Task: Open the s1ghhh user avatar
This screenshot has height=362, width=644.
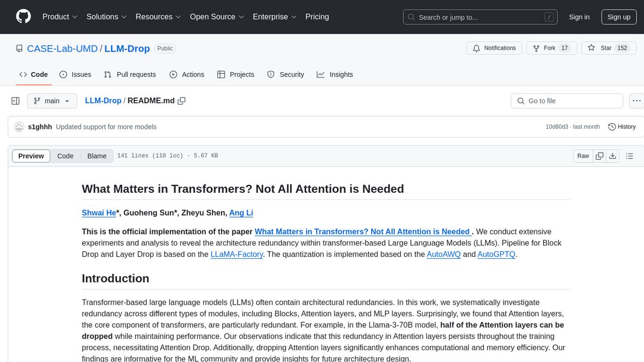Action: pyautogui.click(x=19, y=127)
